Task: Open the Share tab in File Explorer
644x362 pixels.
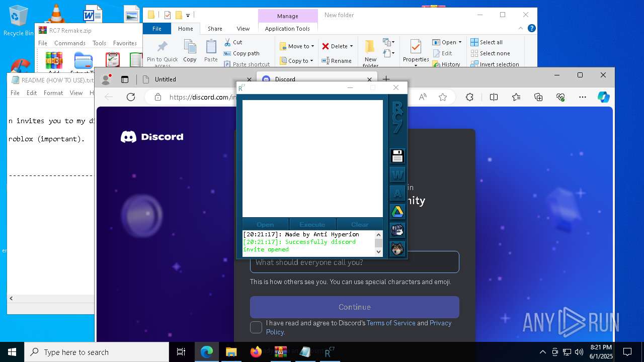Action: [215, 29]
